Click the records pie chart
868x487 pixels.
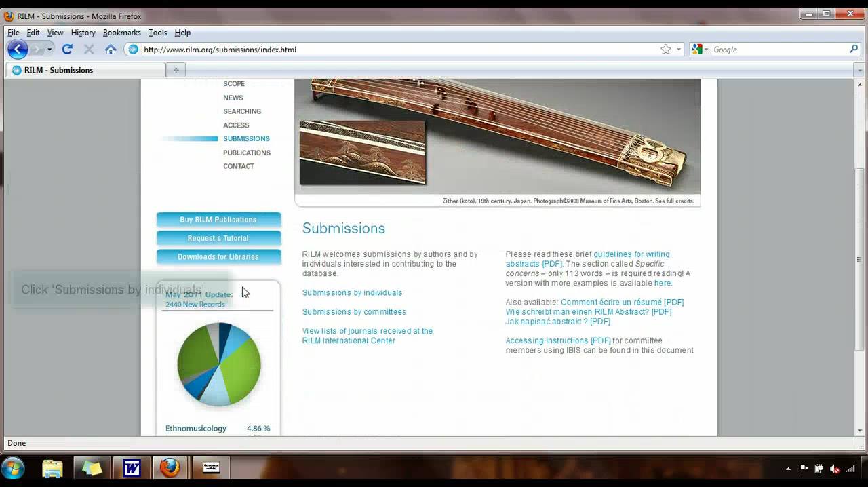click(218, 364)
